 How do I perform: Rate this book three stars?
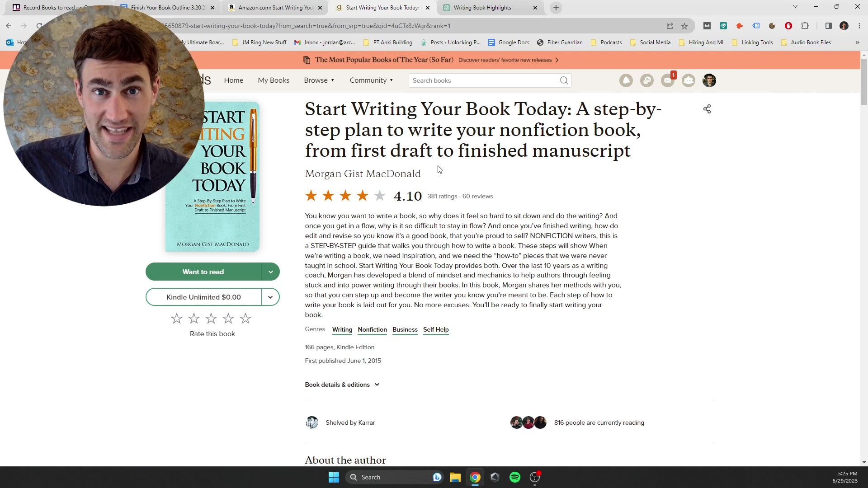(x=211, y=319)
